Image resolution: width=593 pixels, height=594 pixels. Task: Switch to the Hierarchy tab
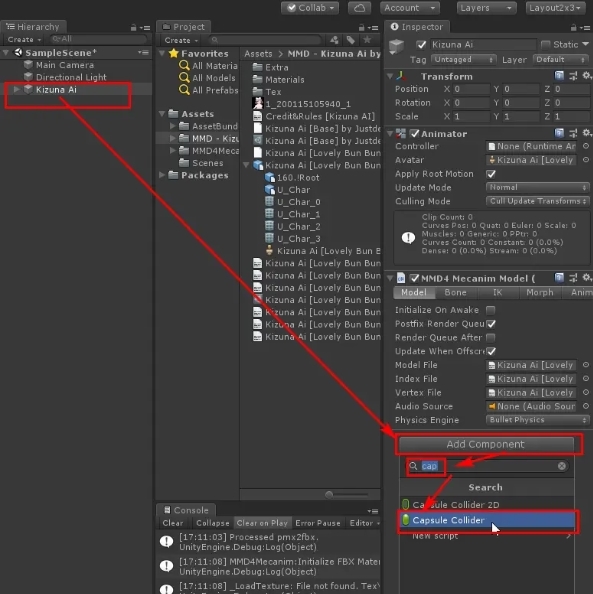click(33, 27)
